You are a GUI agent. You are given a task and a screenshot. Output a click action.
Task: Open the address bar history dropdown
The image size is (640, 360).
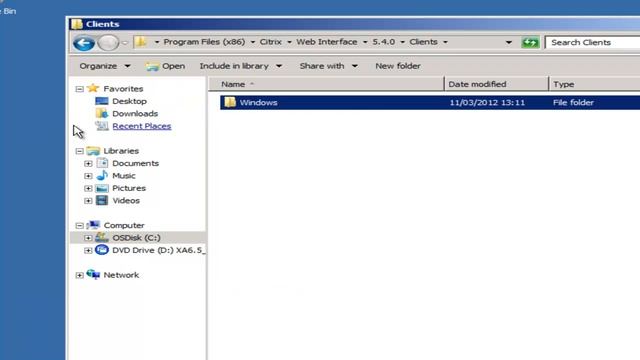click(x=509, y=42)
